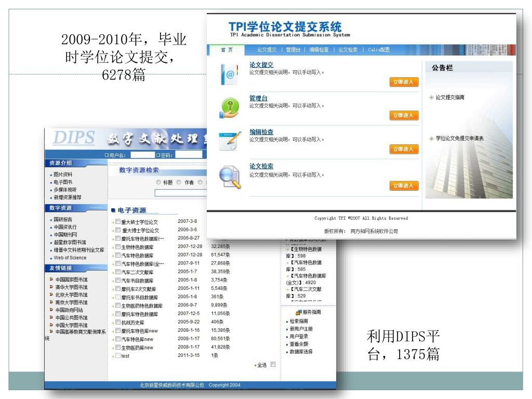532x399 pixels.
Task: Click the 服务指南 icon in DIPS
Action: click(299, 312)
